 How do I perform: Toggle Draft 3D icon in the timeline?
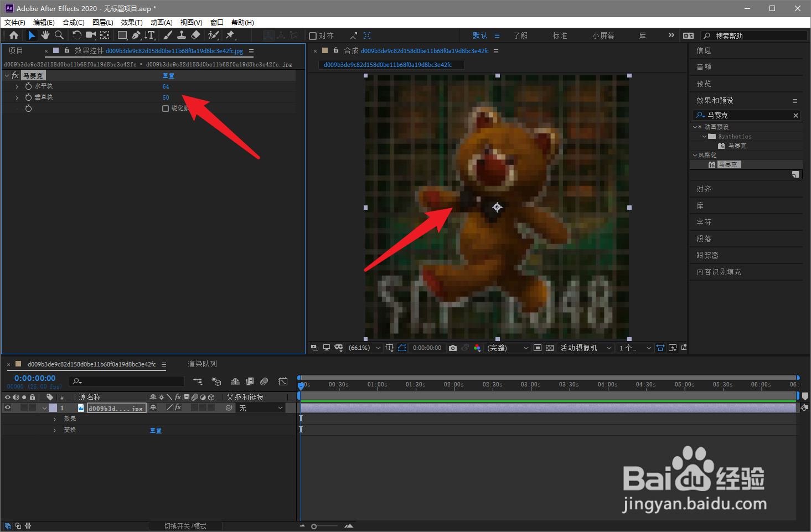pos(216,381)
